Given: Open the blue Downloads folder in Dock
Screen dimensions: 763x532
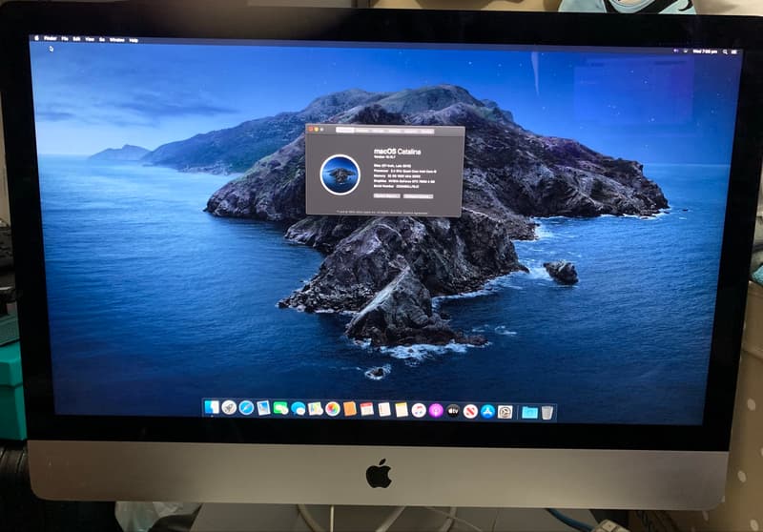Looking at the screenshot, I should pos(529,413).
